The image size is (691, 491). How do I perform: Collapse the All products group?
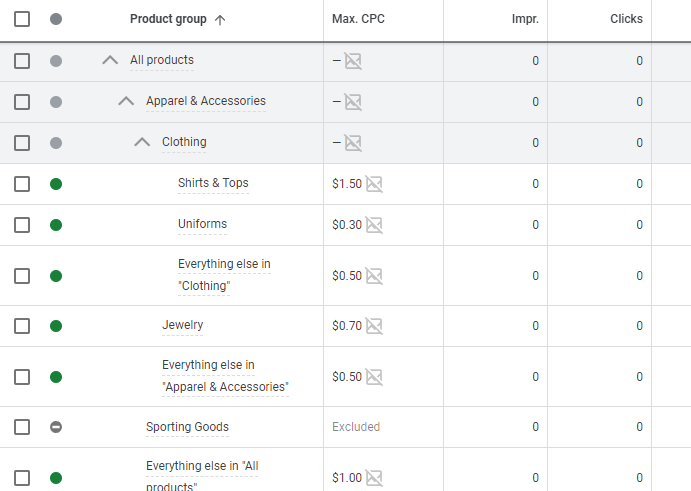coord(110,60)
